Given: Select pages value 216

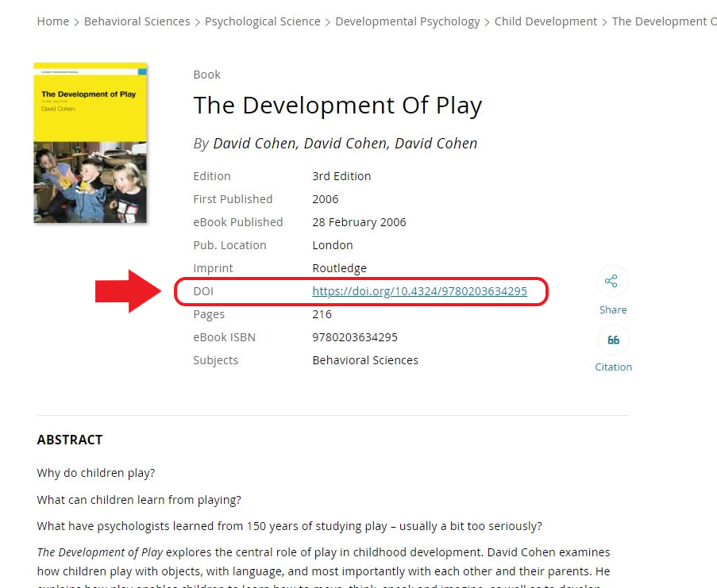Looking at the screenshot, I should (x=322, y=314).
